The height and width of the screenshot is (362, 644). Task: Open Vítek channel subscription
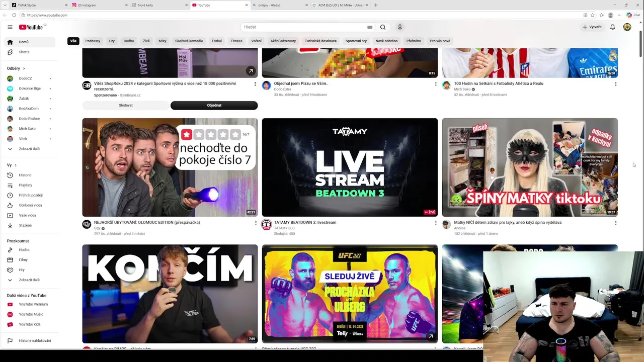[x=30, y=139]
